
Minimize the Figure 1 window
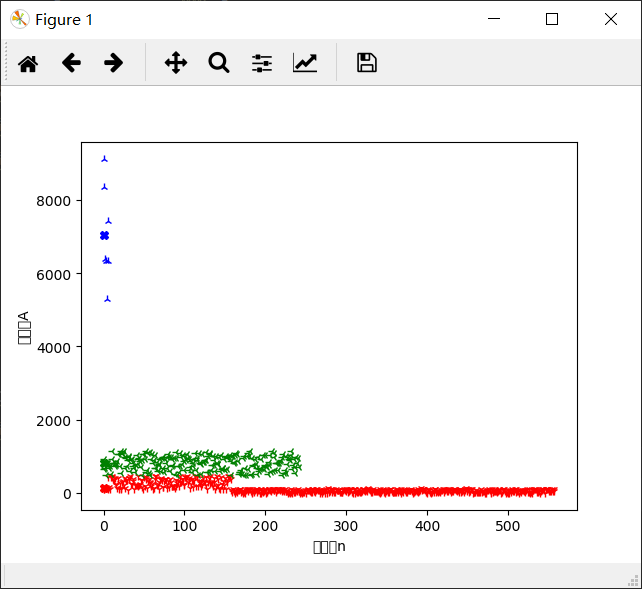[x=494, y=19]
